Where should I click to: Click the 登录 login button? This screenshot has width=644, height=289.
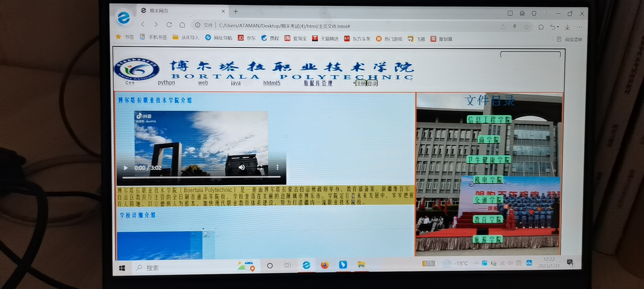coord(372,83)
